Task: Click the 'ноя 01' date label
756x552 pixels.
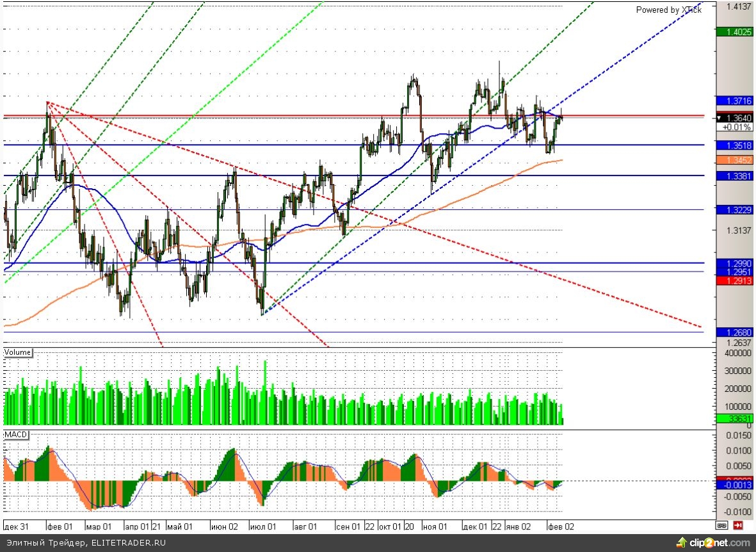Action: [435, 526]
